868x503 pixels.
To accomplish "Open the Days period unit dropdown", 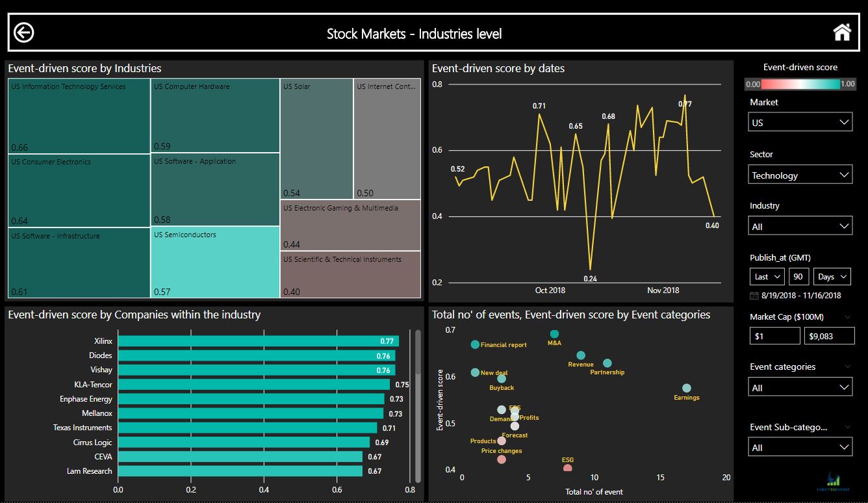I will [832, 276].
